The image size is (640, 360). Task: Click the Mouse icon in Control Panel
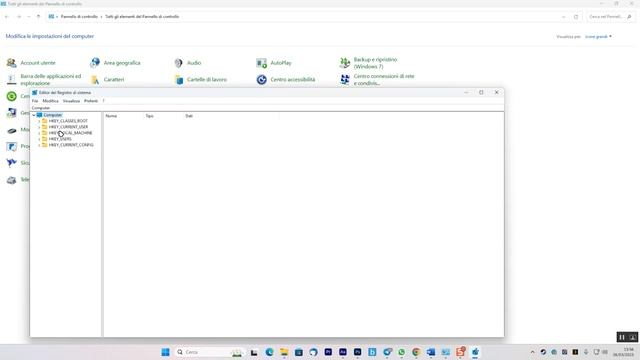pos(11,130)
